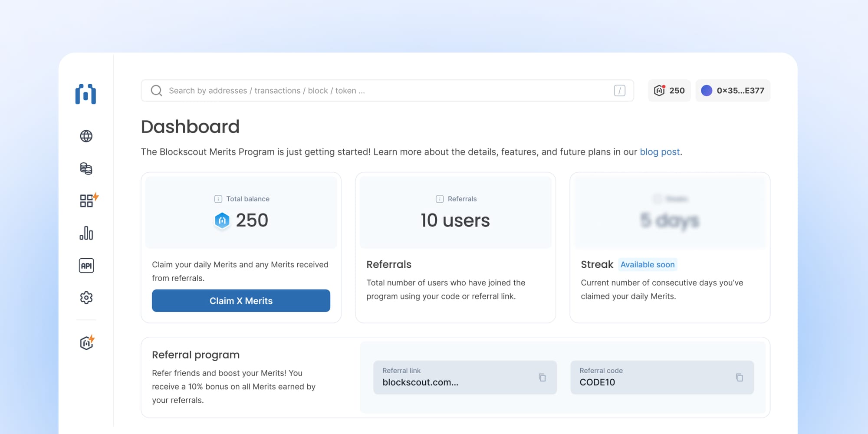Image resolution: width=868 pixels, height=434 pixels.
Task: Open the 250 Merits balance badge
Action: (x=669, y=90)
